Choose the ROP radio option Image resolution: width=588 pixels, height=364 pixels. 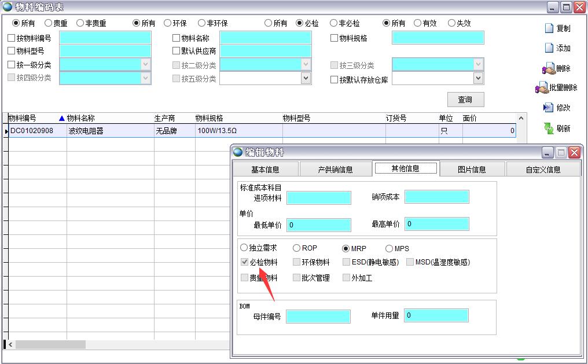point(297,248)
